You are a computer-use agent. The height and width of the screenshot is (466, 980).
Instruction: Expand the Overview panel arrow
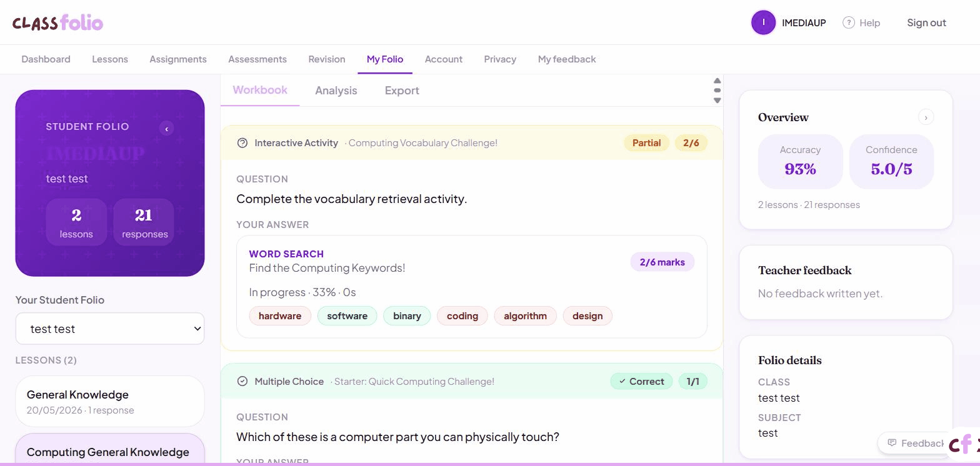[926, 117]
